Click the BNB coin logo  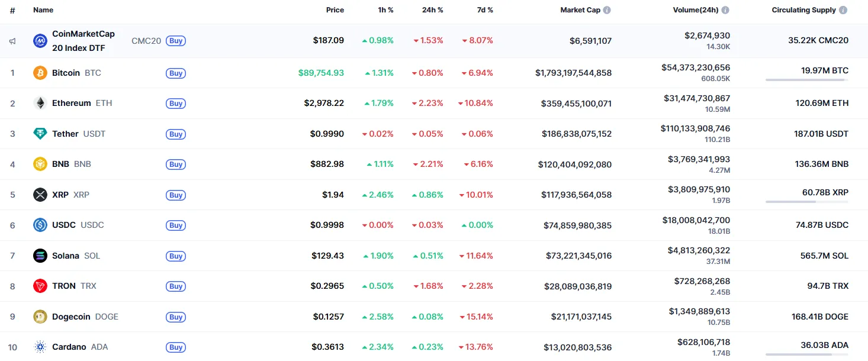tap(40, 164)
